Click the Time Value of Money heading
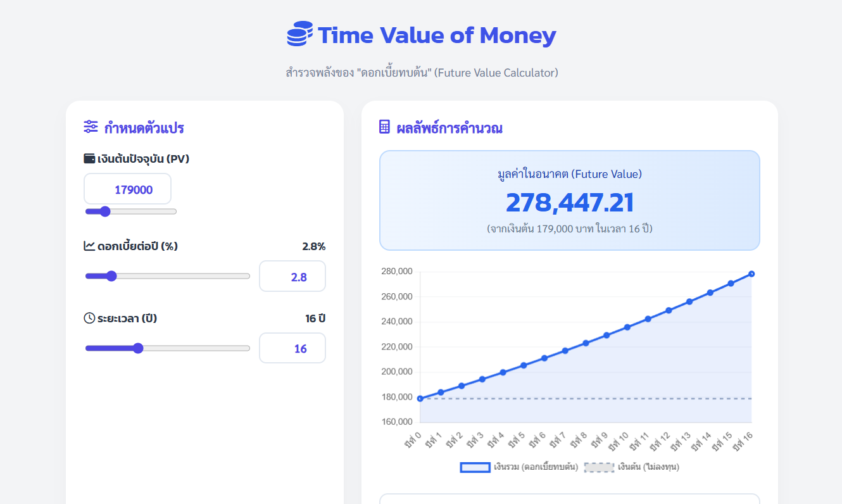This screenshot has width=842, height=504. [437, 35]
